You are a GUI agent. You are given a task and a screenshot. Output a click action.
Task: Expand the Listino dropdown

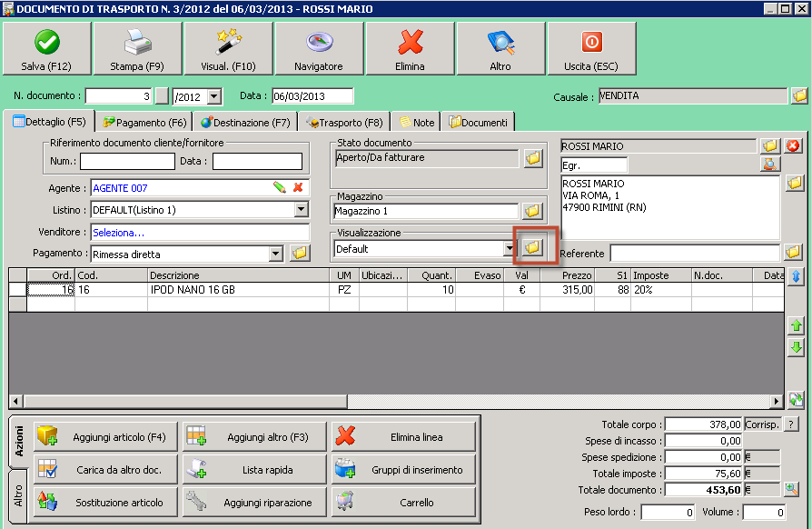301,209
